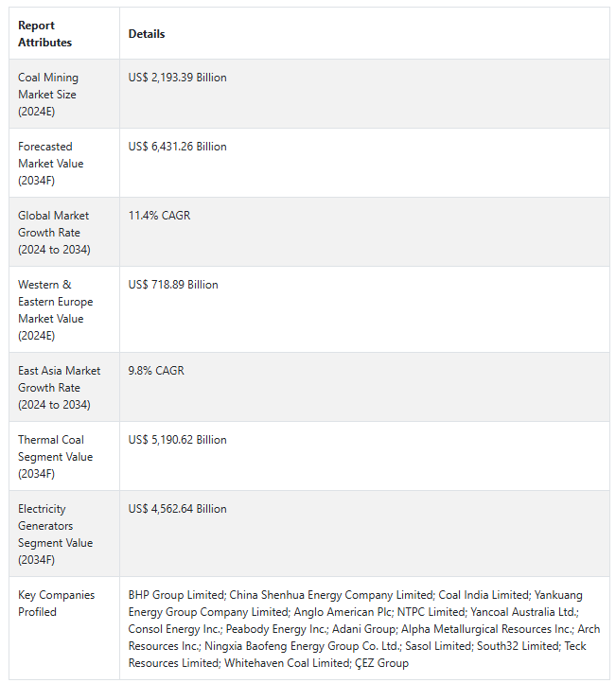Click "BHP Group Limited" in the companies list
Screen dimensions: 616x683
coord(176,595)
